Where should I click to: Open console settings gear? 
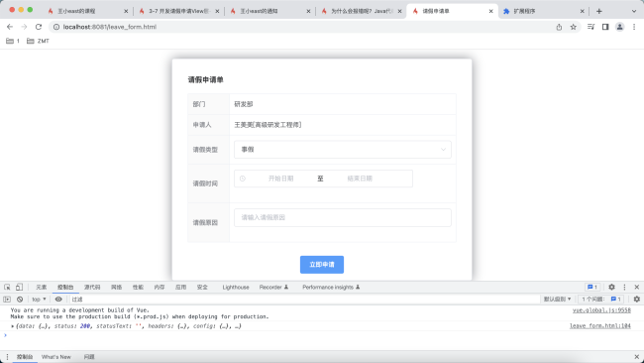637,299
